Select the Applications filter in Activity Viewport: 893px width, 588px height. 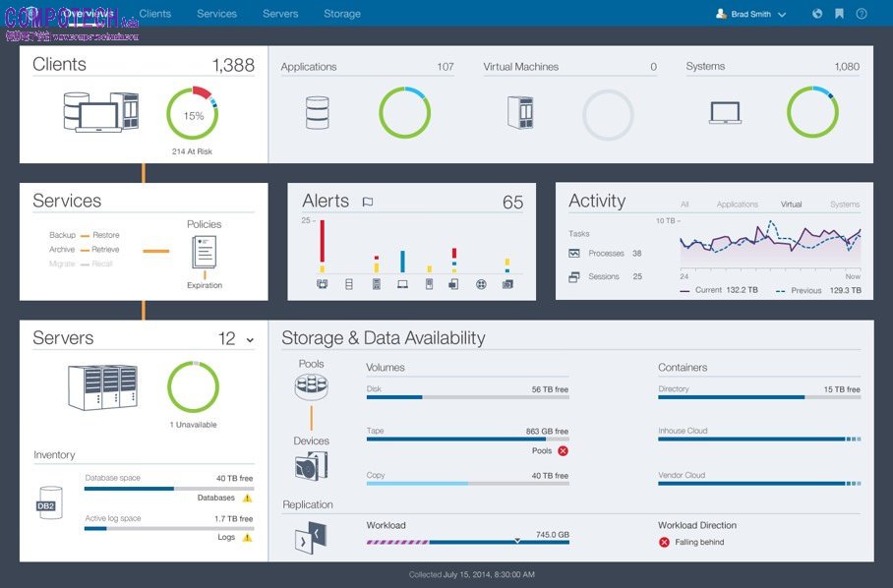pos(737,205)
